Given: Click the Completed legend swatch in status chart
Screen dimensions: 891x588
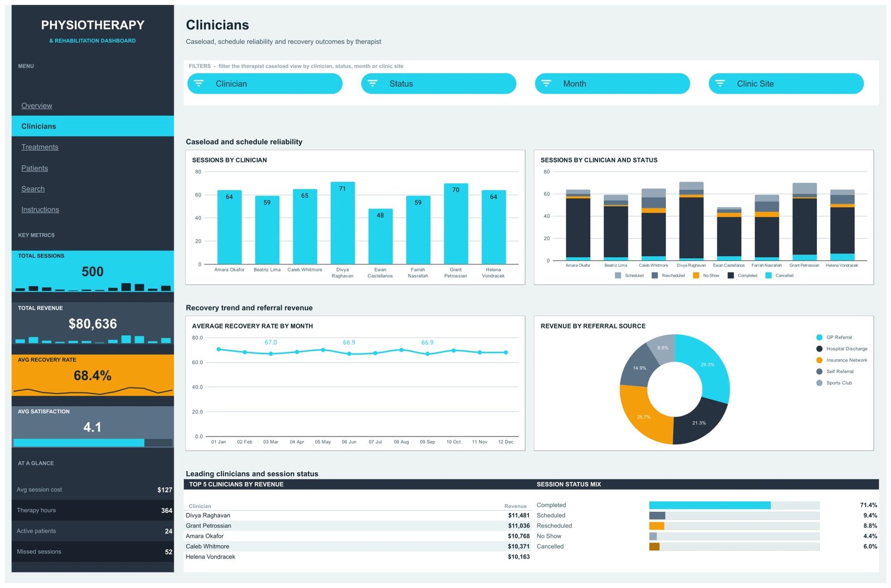Looking at the screenshot, I should [731, 276].
